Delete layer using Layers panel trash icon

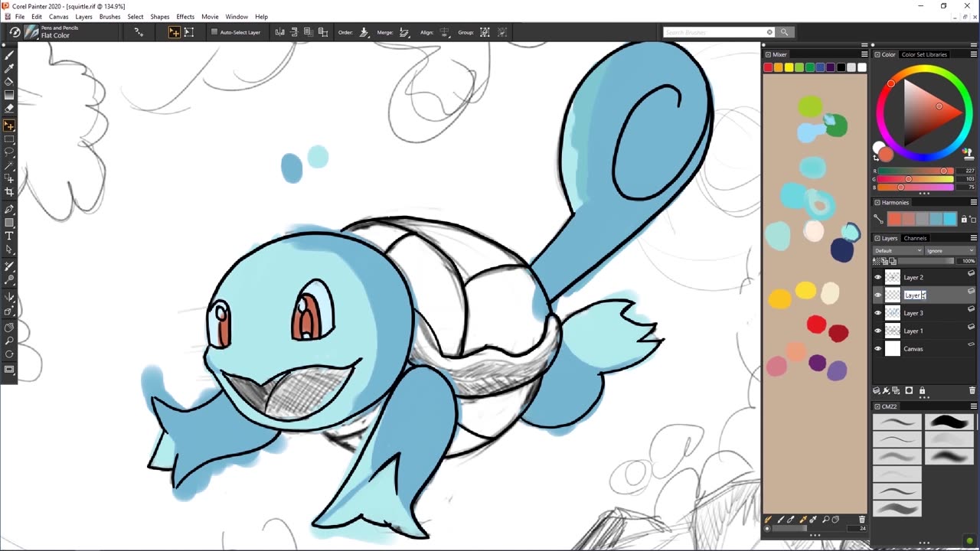point(972,390)
